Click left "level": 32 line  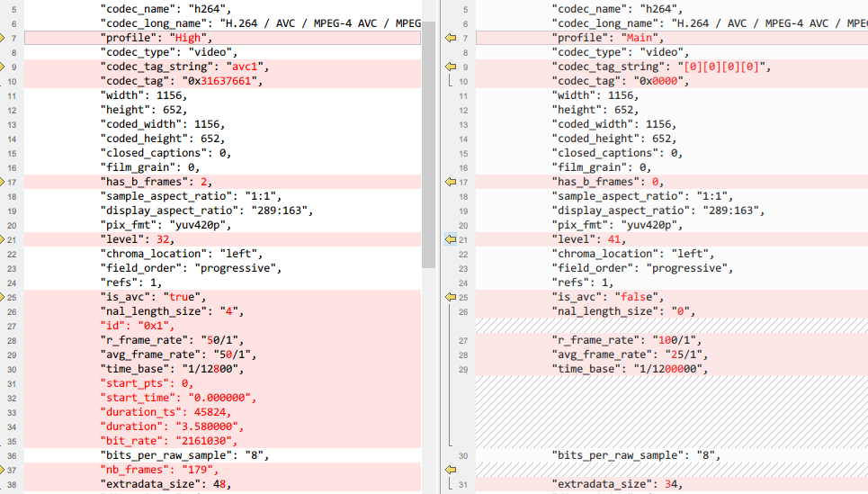[222, 239]
